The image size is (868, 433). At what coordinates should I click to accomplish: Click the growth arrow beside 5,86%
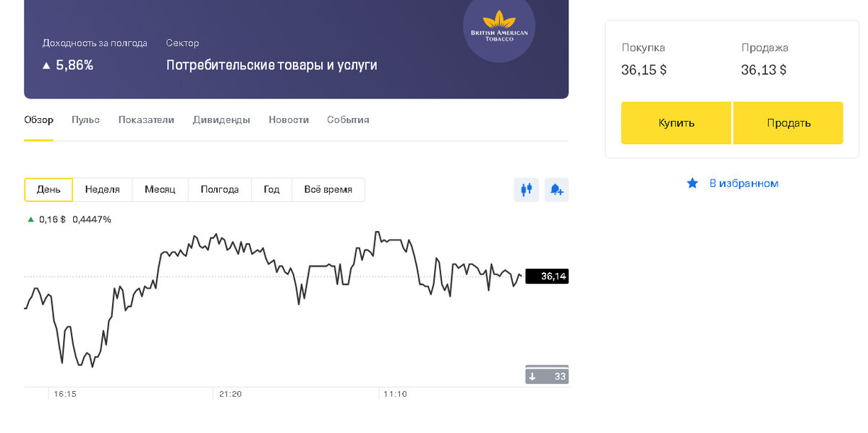click(46, 64)
